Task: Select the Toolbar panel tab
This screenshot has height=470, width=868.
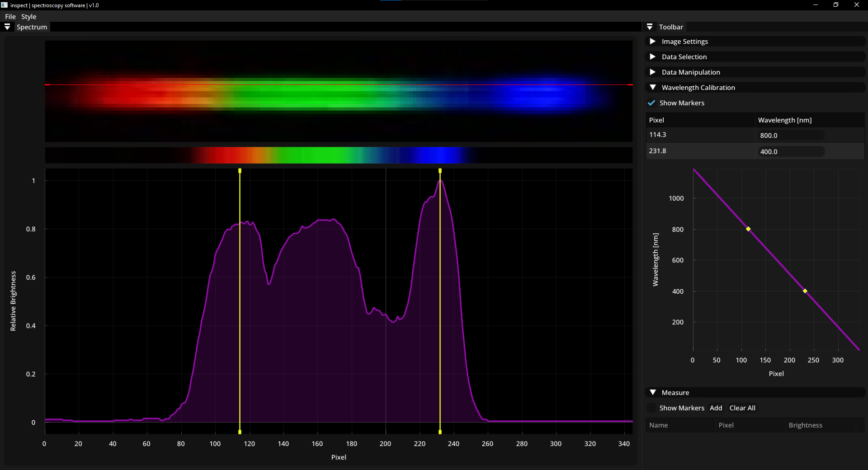Action: point(671,27)
